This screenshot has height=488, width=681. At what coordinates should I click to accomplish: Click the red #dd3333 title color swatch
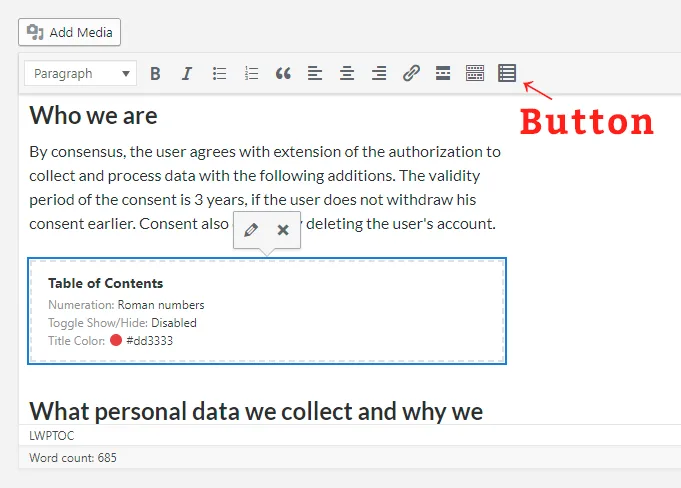pyautogui.click(x=116, y=340)
